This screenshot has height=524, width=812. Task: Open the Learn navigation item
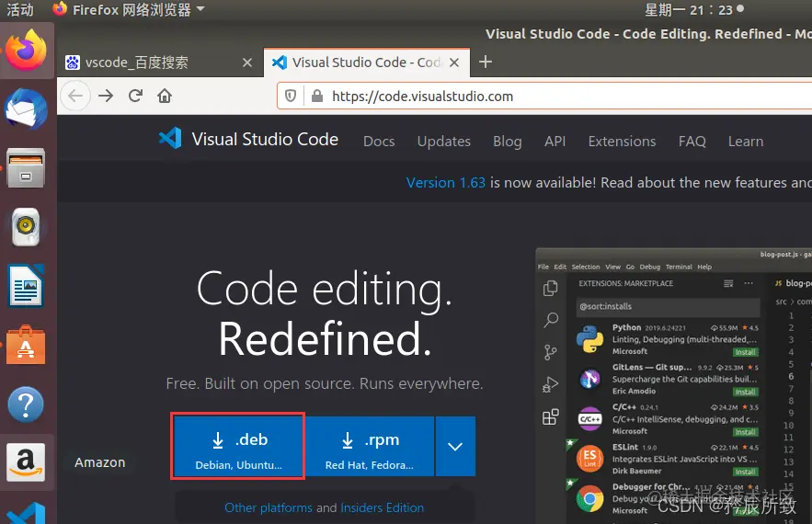[746, 141]
